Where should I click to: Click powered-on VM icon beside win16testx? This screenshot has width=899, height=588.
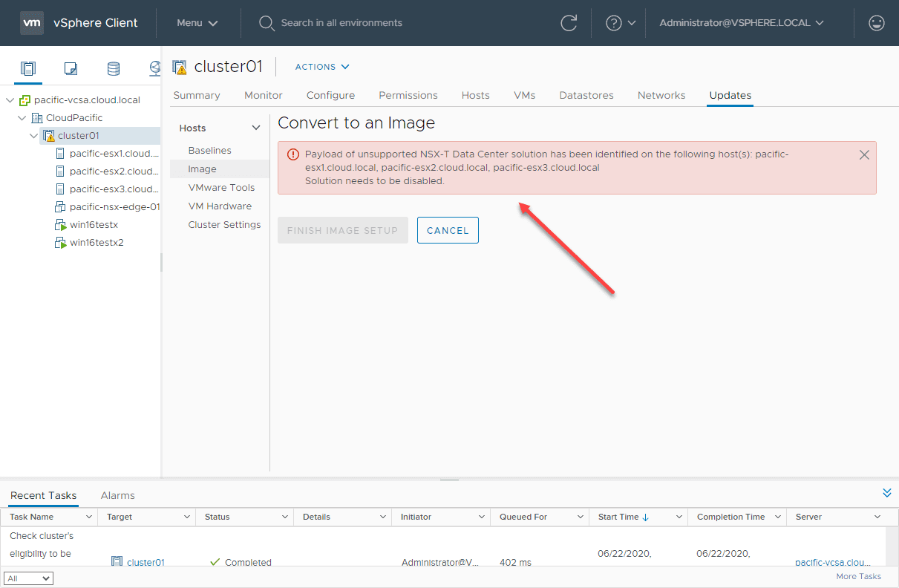[61, 225]
